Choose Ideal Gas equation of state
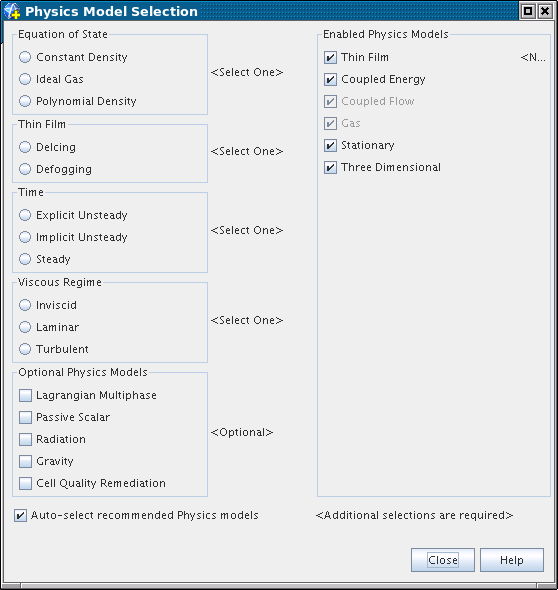 pos(25,79)
